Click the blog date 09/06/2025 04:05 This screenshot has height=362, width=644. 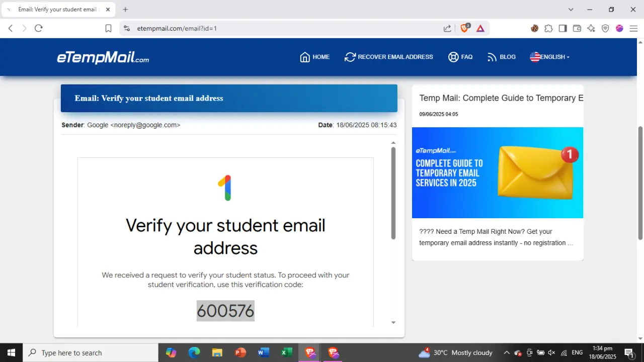pyautogui.click(x=438, y=114)
